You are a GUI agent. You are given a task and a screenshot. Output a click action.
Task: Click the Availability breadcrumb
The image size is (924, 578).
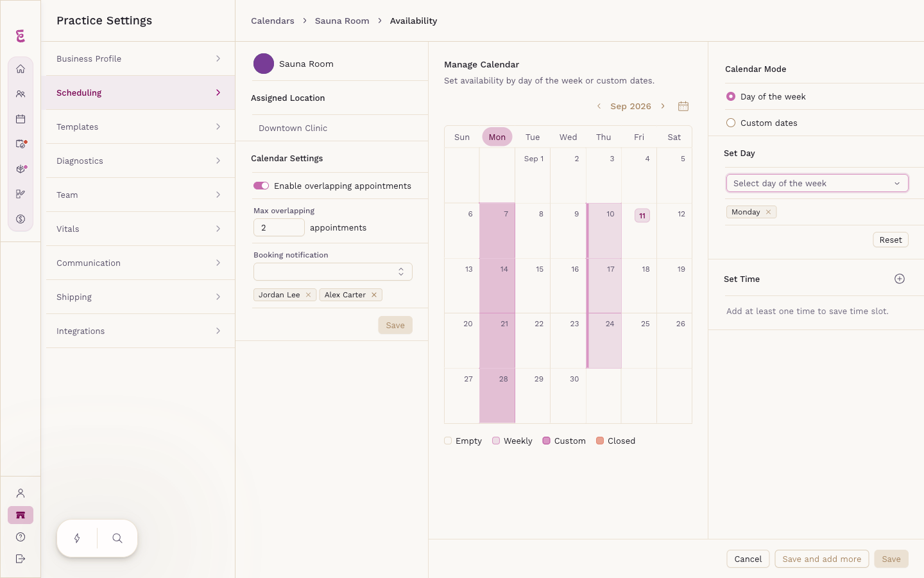tap(413, 21)
